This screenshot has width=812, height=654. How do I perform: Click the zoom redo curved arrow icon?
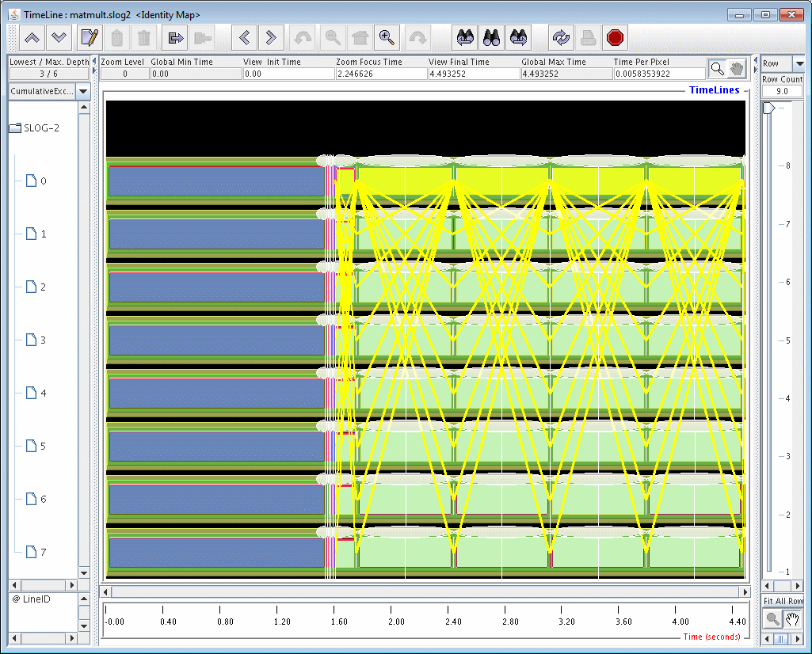(x=417, y=38)
